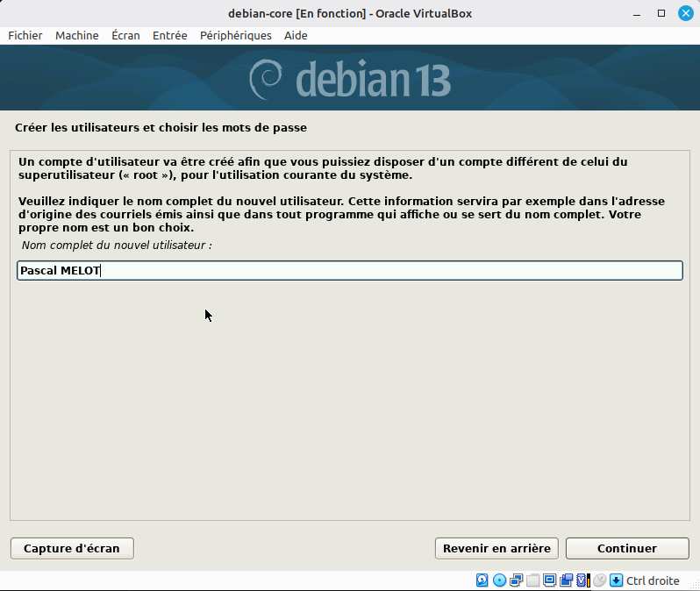
Task: Focus the full name field containing Pascal MELOT
Action: (x=349, y=271)
